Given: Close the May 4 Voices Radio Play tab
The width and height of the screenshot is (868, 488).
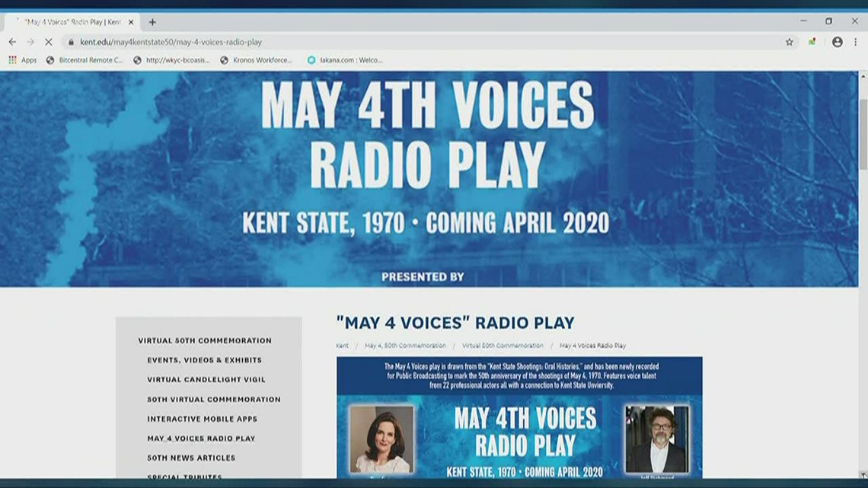Looking at the screenshot, I should coord(131,22).
